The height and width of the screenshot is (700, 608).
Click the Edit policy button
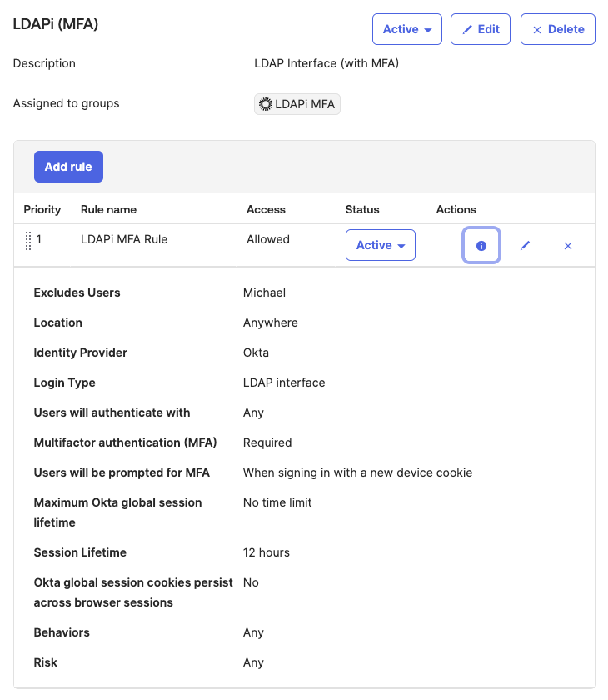point(480,29)
